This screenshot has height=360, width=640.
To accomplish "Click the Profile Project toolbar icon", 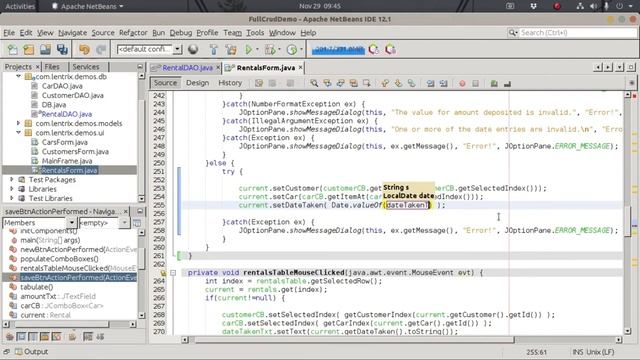I will pyautogui.click(x=291, y=49).
